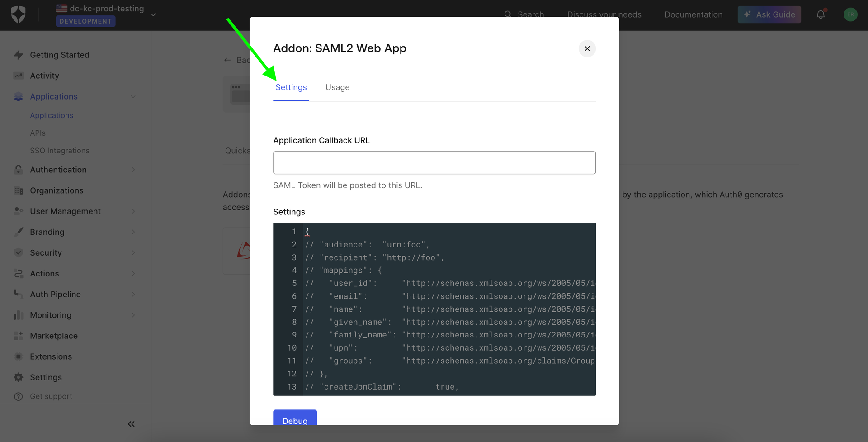Open the tenant switcher dropdown
Screen dimensions: 868x442
pyautogui.click(x=153, y=14)
